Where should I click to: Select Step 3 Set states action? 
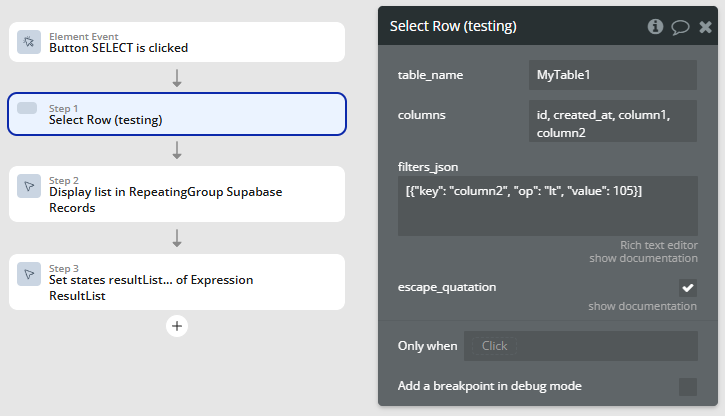pos(177,282)
